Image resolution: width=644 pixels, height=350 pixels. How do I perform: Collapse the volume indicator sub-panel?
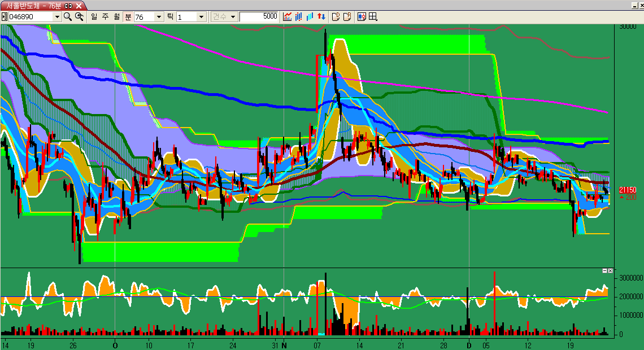pyautogui.click(x=604, y=272)
